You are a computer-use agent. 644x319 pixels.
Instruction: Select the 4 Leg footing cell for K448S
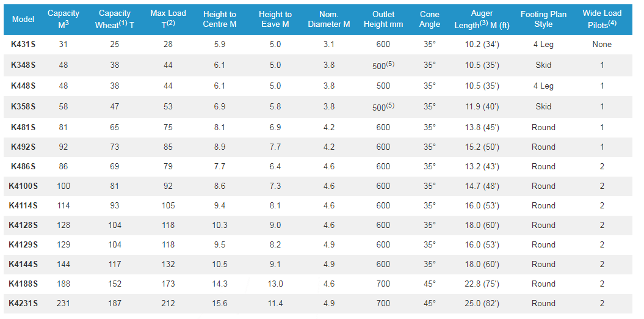tap(543, 86)
